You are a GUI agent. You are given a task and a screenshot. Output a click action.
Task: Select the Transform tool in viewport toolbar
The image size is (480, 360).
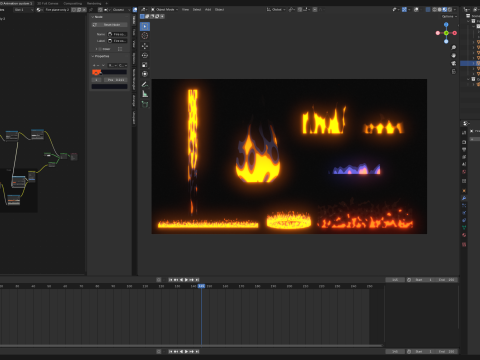tap(145, 74)
